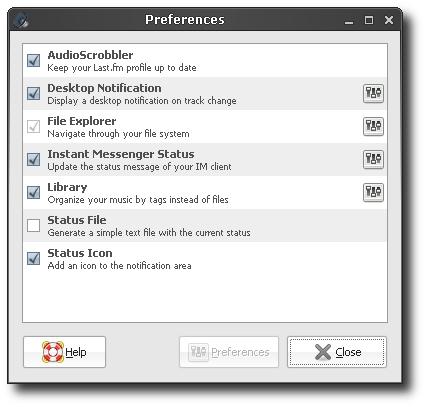Uncheck the Library module checkbox
The height and width of the screenshot is (407, 426).
[33, 192]
